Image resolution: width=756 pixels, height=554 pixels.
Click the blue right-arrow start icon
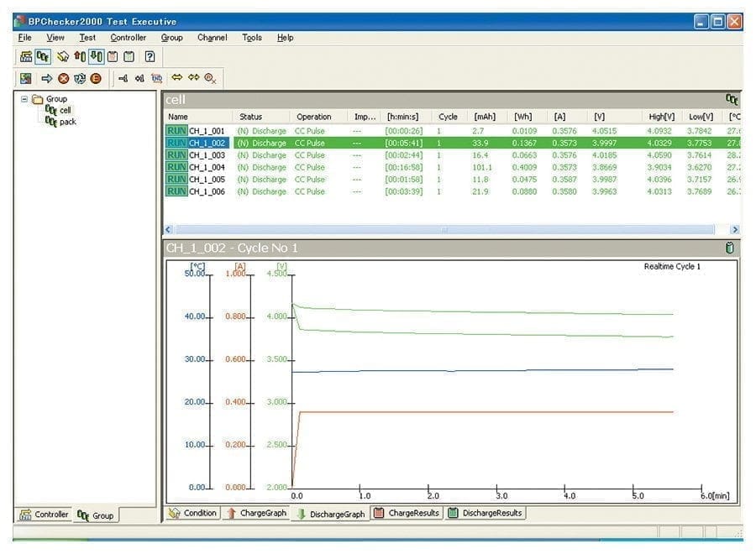(47, 78)
